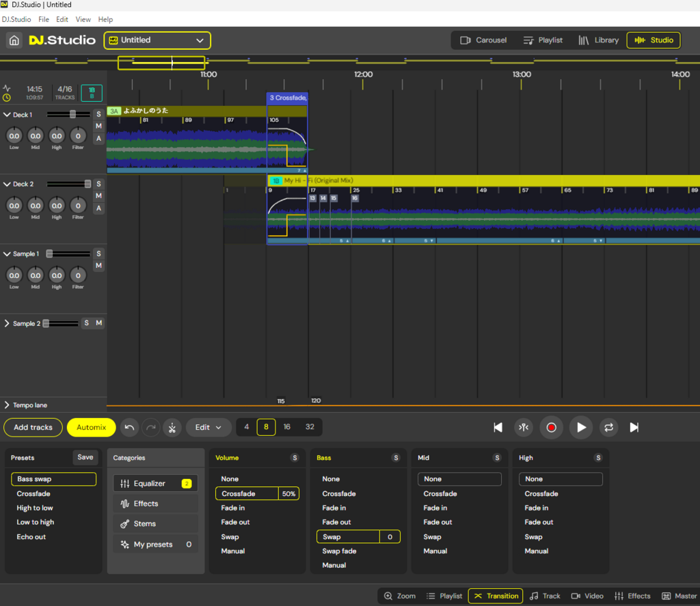Open the DJ.Studio application menu

(16, 19)
